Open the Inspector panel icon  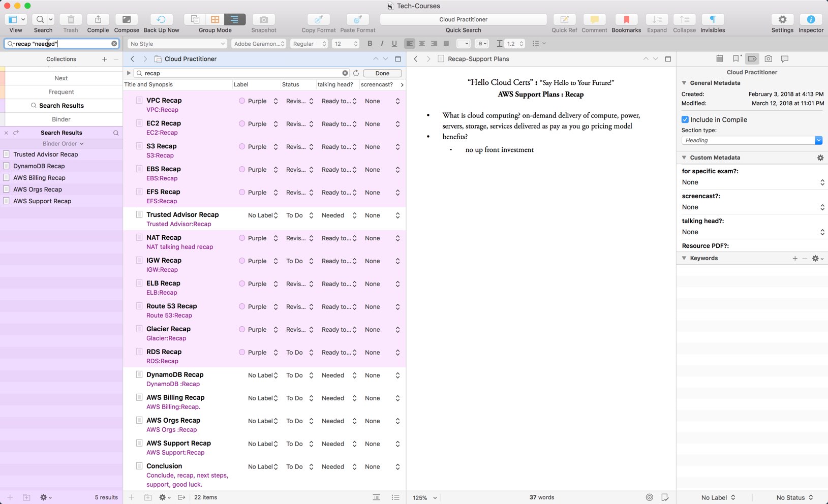810,20
